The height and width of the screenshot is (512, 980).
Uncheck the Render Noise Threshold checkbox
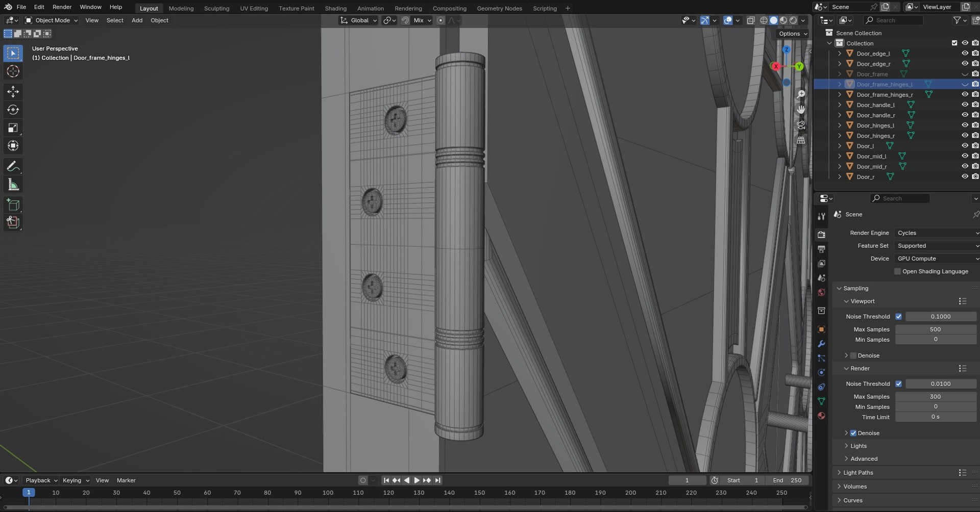click(898, 384)
